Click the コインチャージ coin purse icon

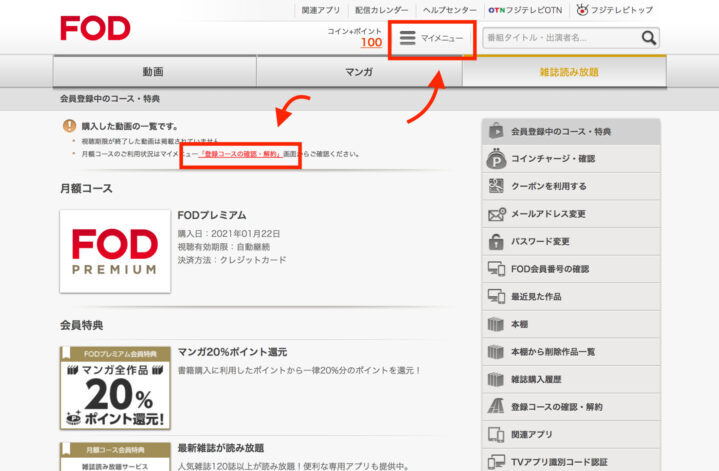496,158
